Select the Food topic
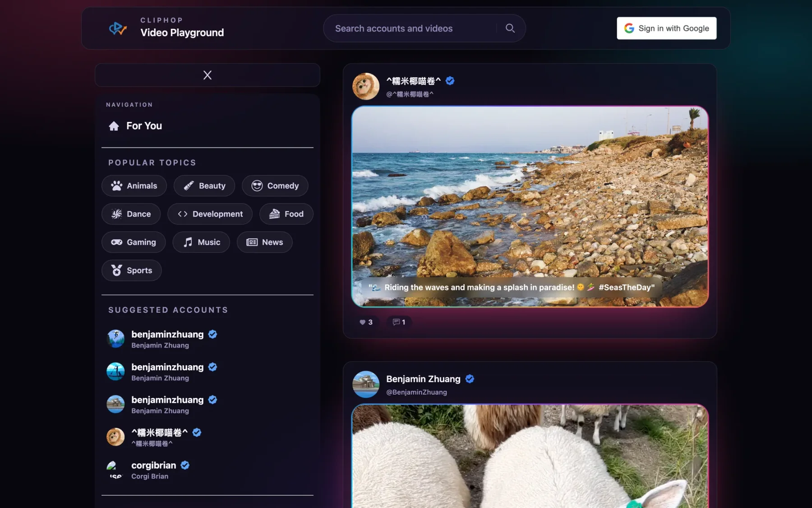 click(x=286, y=214)
